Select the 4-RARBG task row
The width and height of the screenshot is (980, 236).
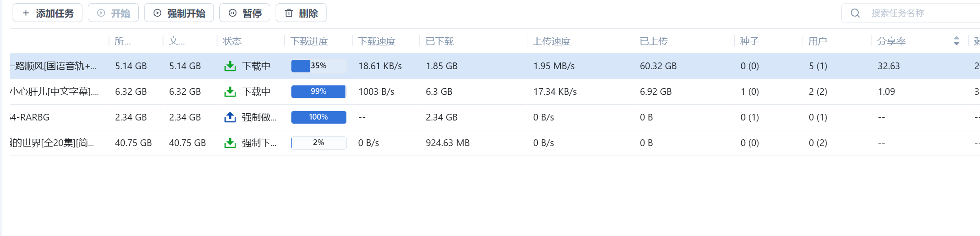click(495, 117)
